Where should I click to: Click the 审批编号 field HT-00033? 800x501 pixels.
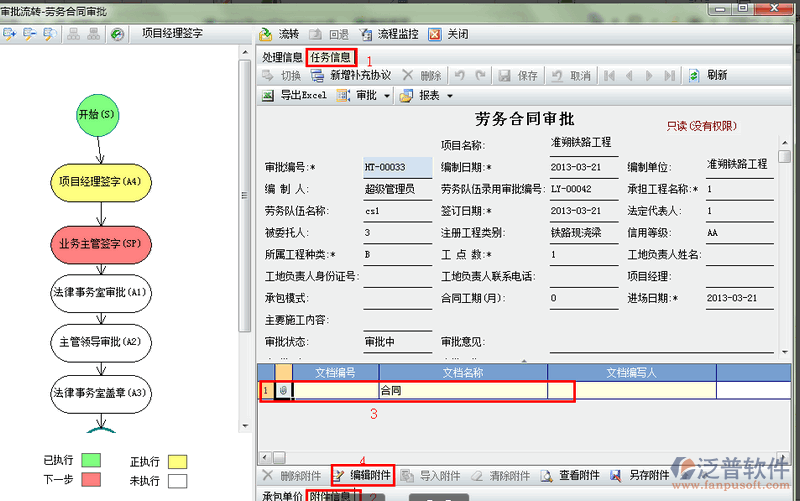pos(397,166)
